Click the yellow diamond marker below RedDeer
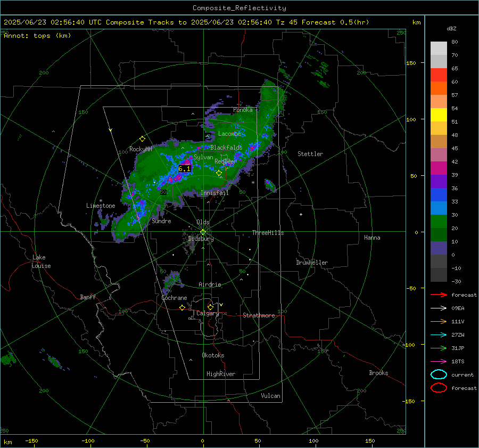 [x=219, y=173]
